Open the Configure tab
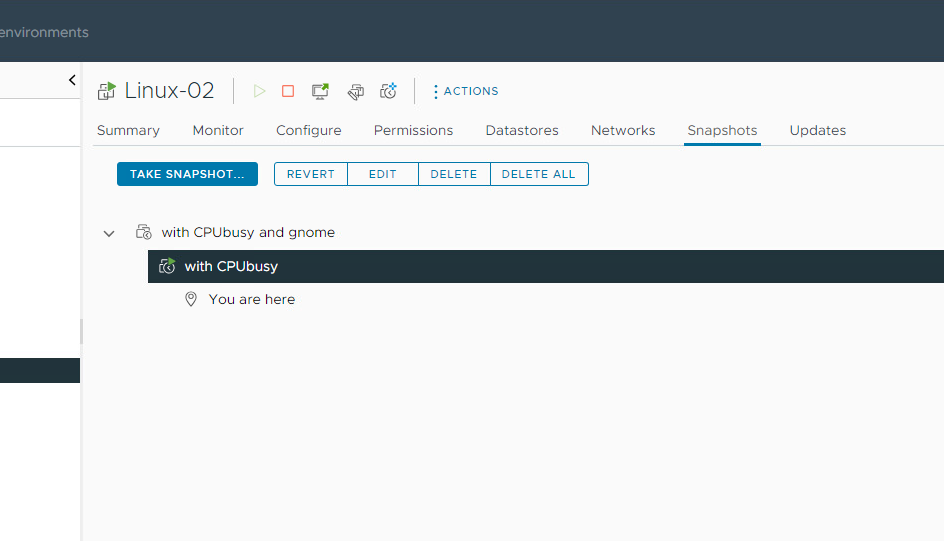The image size is (944, 541). [x=309, y=131]
